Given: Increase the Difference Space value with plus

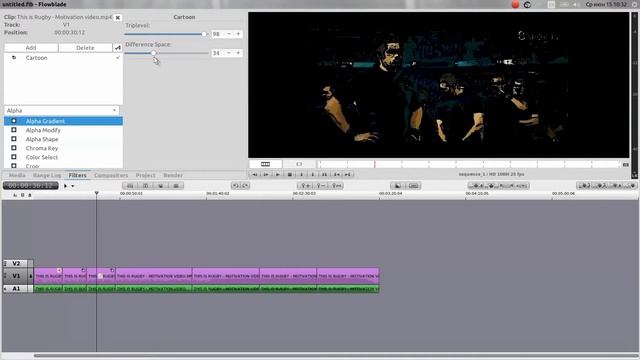Looking at the screenshot, I should coord(238,53).
